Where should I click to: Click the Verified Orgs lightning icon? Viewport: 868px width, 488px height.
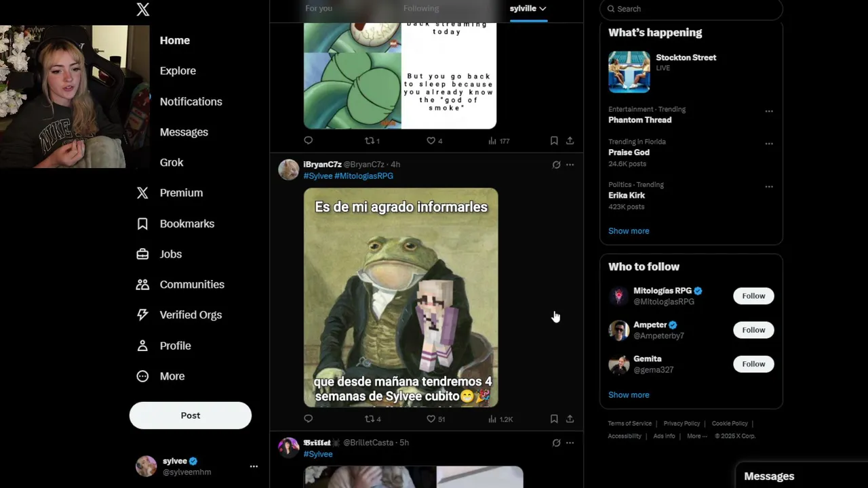[x=142, y=315]
